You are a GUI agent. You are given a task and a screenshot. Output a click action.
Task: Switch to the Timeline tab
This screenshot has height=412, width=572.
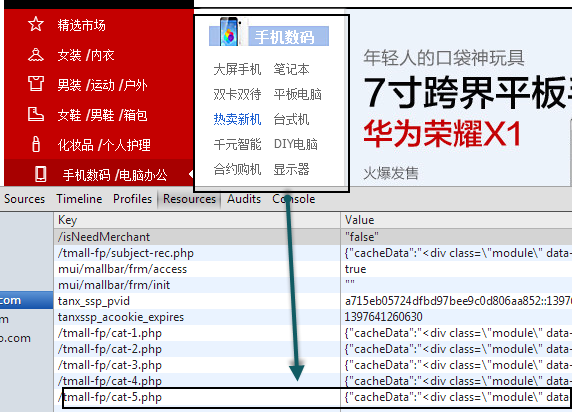79,199
